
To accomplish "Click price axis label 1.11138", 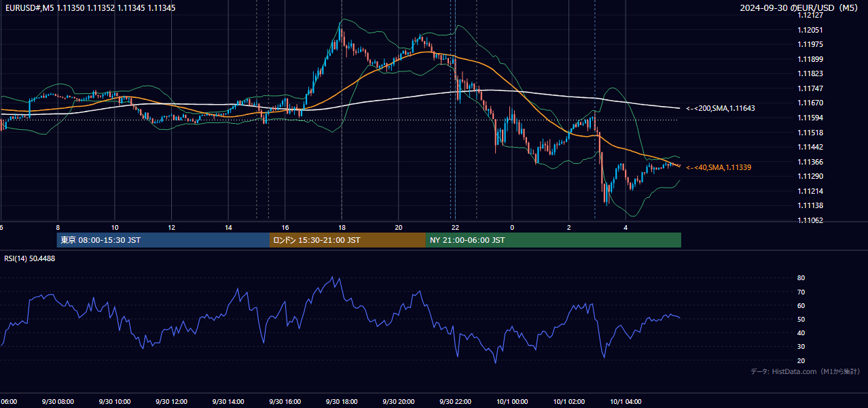I will point(810,205).
